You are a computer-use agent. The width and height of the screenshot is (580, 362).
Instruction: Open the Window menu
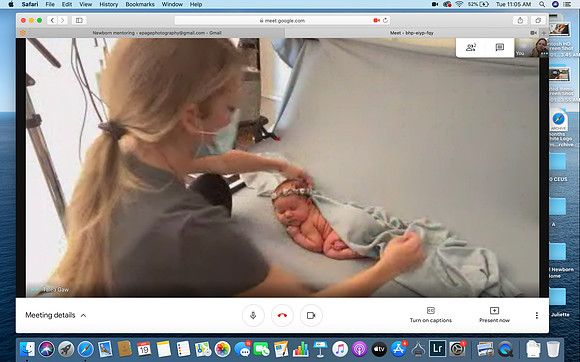click(x=172, y=4)
